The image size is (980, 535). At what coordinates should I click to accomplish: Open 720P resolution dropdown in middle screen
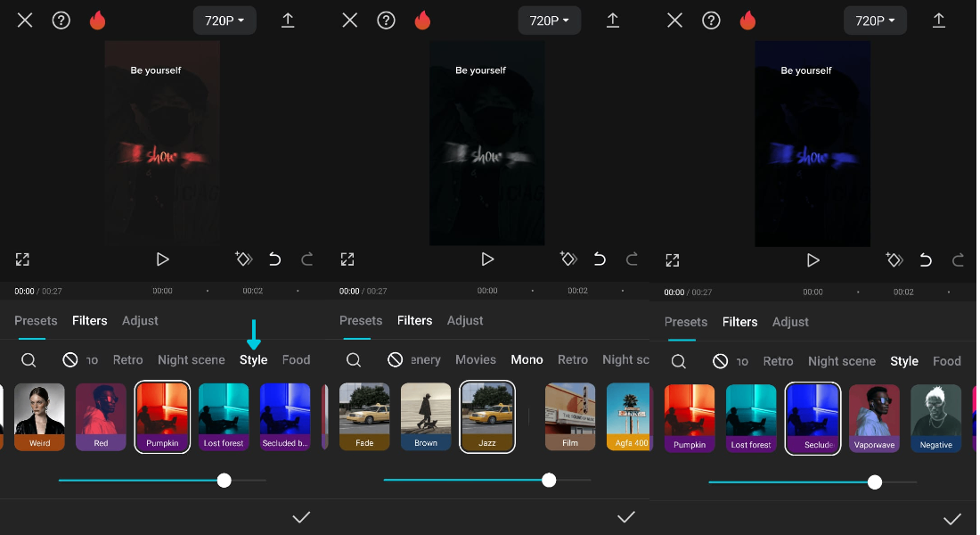click(550, 21)
